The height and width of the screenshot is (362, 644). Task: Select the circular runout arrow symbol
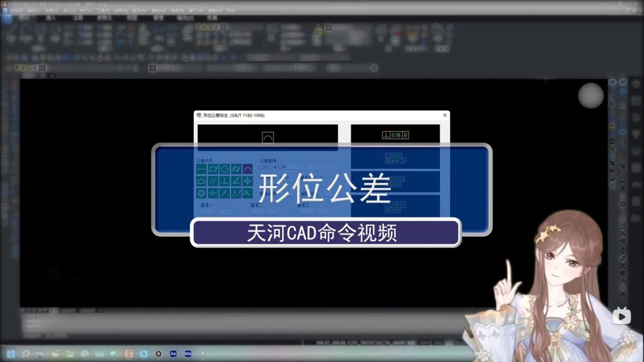pos(224,193)
